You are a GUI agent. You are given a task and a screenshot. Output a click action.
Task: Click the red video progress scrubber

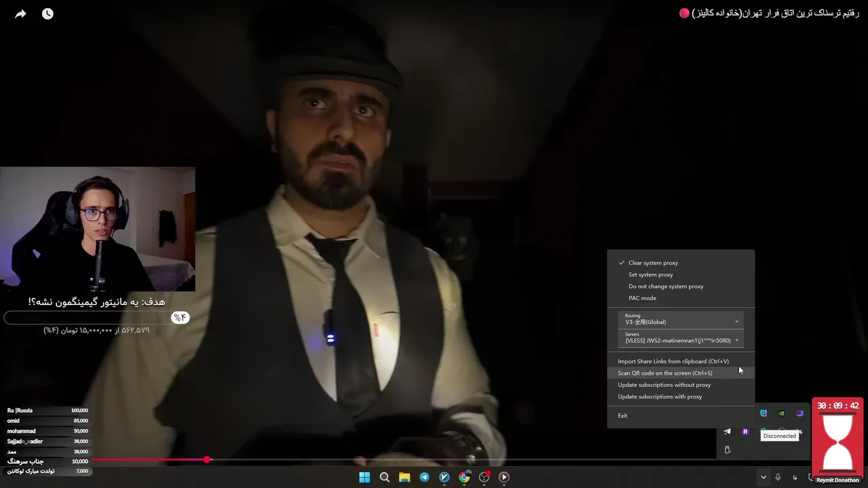(x=207, y=460)
